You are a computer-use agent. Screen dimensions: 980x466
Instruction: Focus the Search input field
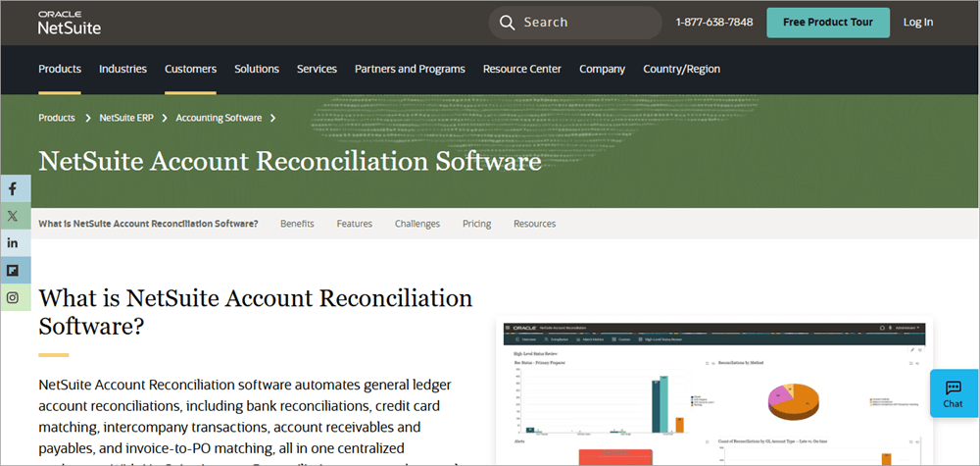tap(575, 23)
